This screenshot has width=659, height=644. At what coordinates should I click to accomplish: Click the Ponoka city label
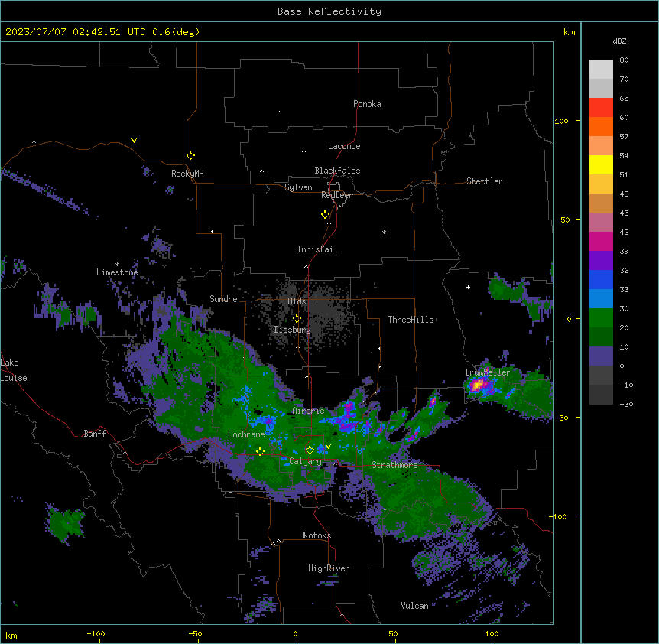pyautogui.click(x=367, y=104)
